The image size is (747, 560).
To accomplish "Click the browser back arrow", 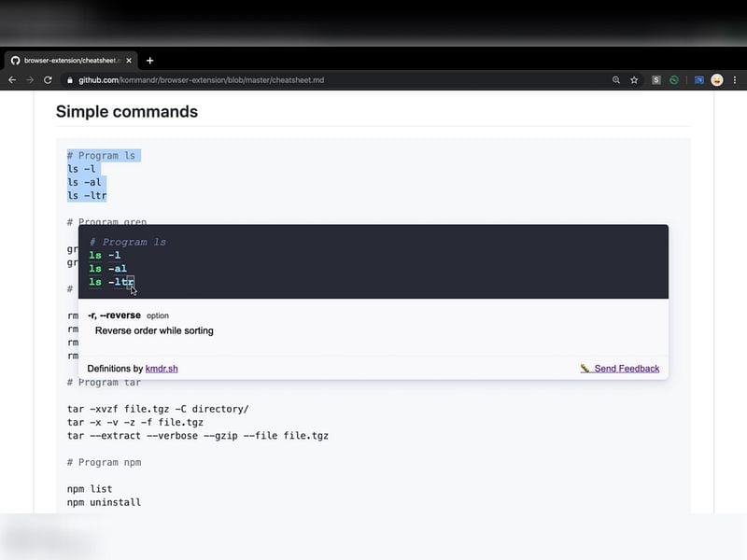I will point(12,80).
